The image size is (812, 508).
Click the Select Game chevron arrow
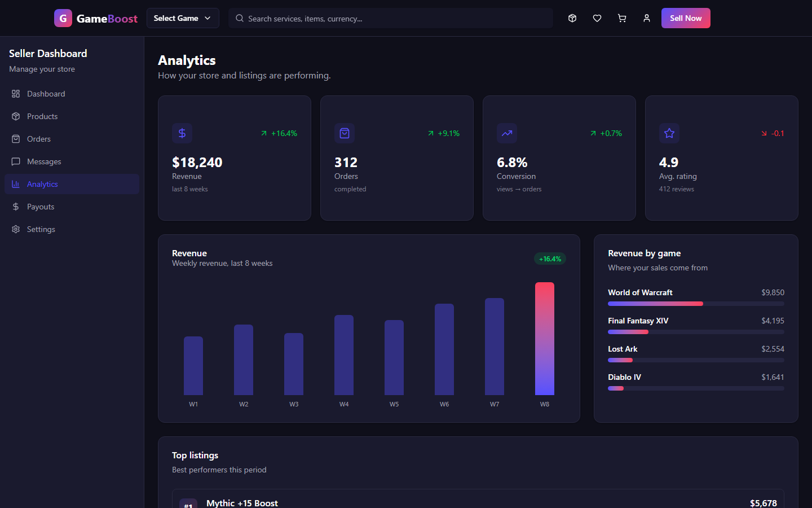tap(208, 18)
